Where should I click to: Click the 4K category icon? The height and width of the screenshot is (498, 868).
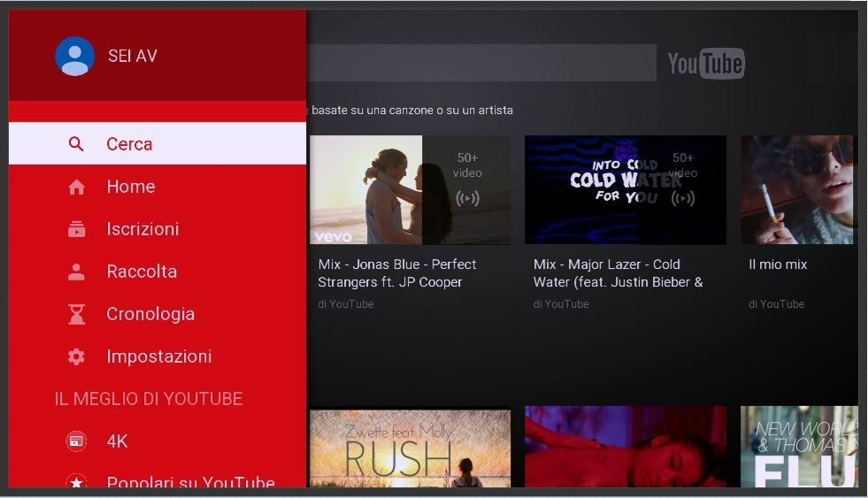[76, 441]
